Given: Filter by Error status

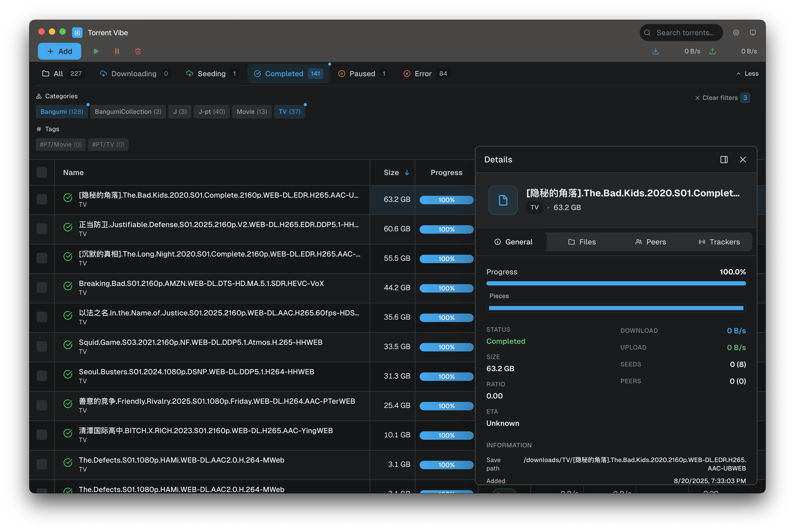Looking at the screenshot, I should pos(426,74).
